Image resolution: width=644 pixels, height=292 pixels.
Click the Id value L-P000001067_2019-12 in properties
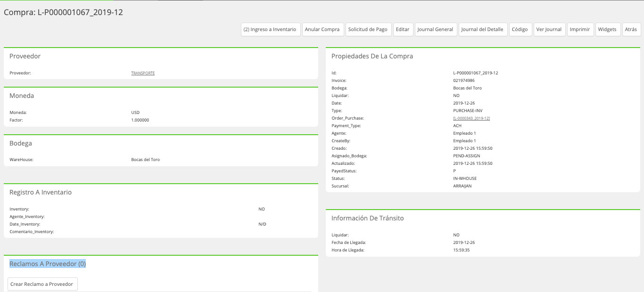(x=476, y=73)
